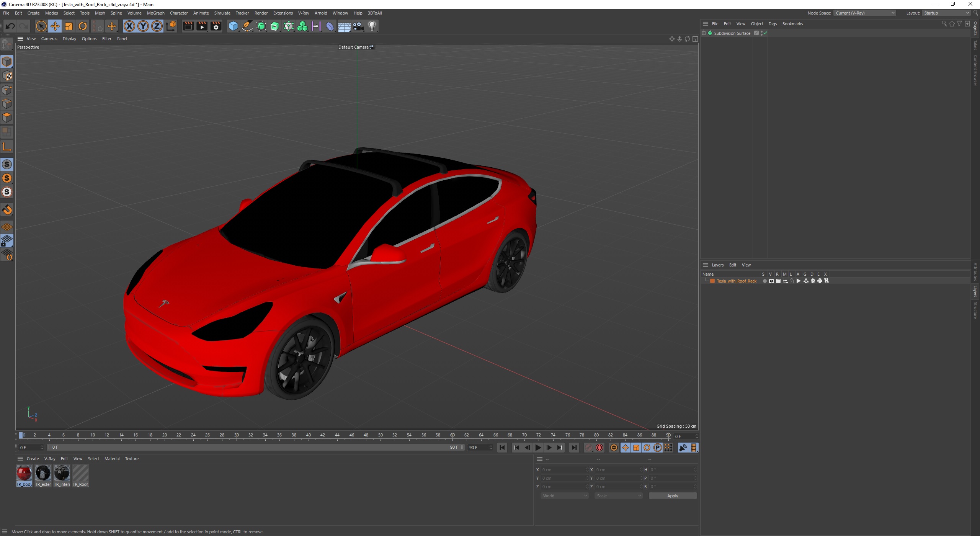This screenshot has width=980, height=536.
Task: Open viewport Cameras menu
Action: [49, 39]
